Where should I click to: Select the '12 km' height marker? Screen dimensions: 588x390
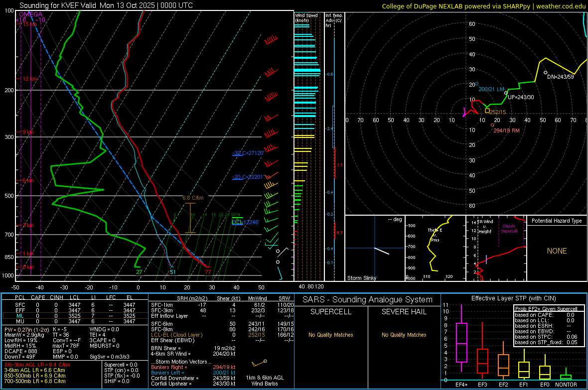coord(29,79)
